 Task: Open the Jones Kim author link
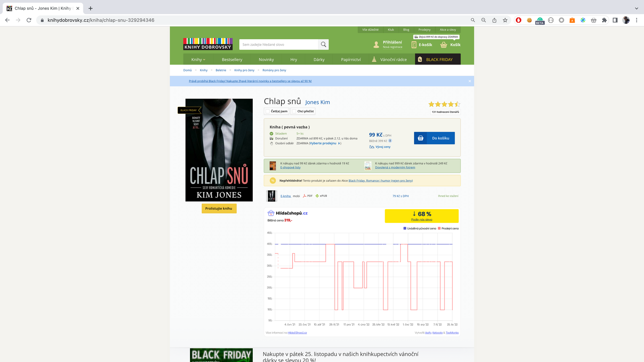pyautogui.click(x=317, y=102)
